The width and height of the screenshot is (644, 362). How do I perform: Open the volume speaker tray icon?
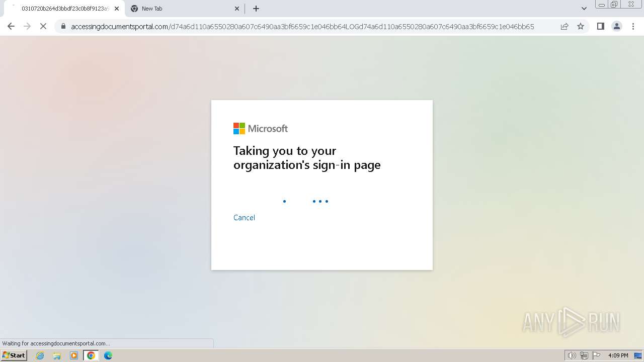coord(572,355)
